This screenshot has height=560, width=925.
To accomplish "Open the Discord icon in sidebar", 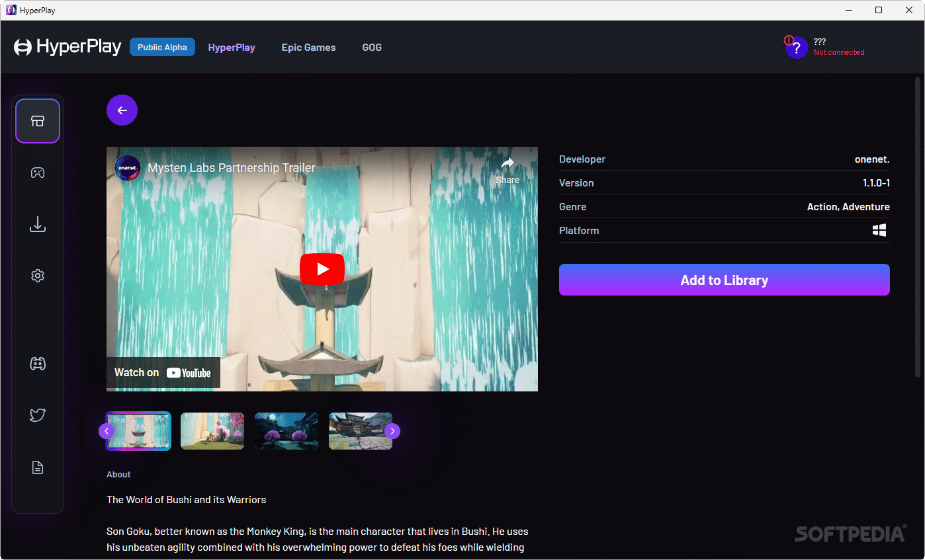I will [x=38, y=363].
